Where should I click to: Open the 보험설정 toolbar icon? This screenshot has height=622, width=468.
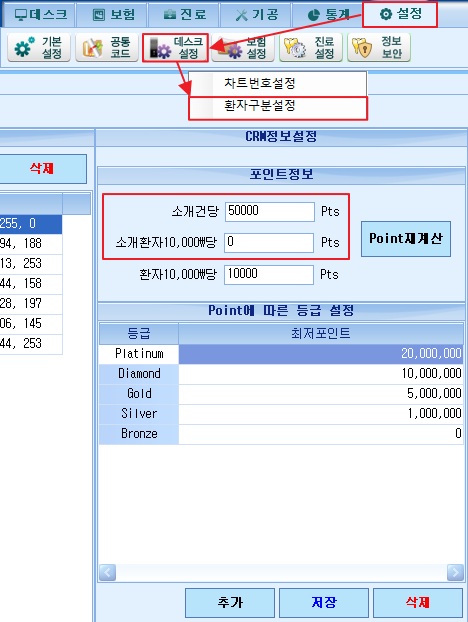pos(243,48)
